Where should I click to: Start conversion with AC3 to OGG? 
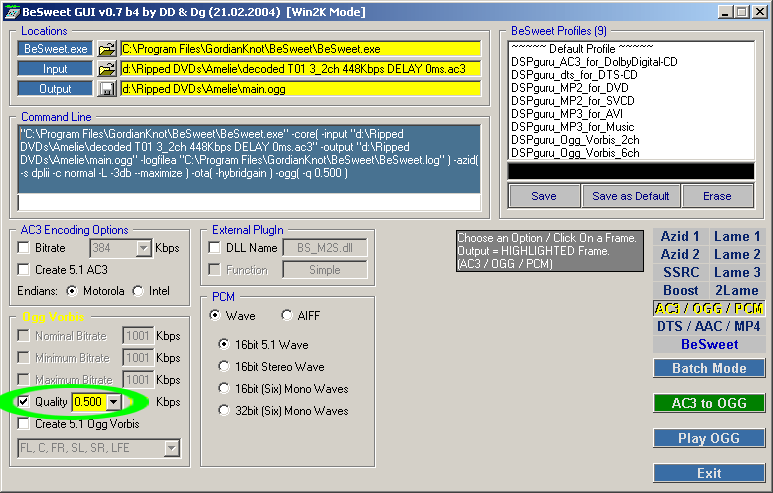coord(709,403)
